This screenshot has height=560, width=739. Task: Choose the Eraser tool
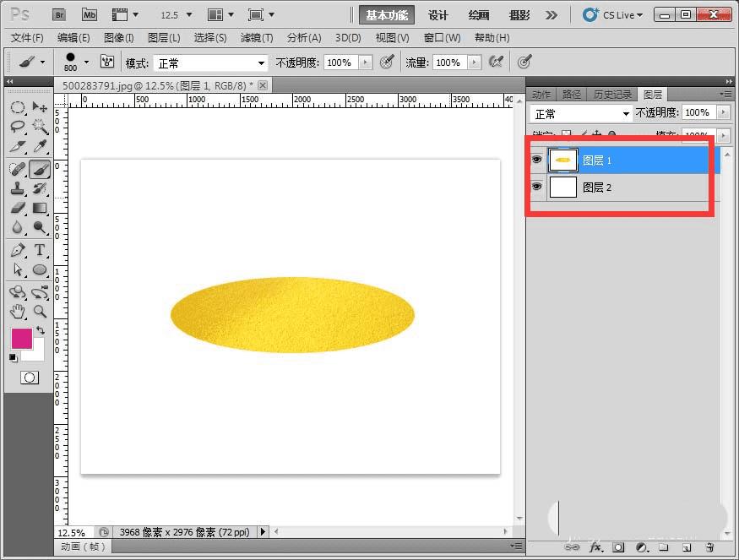click(x=17, y=208)
